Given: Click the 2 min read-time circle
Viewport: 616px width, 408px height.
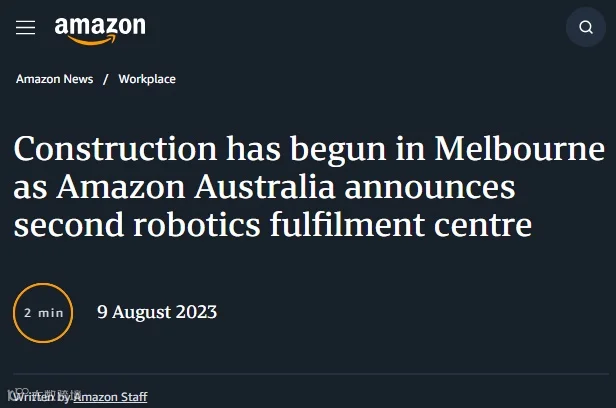Looking at the screenshot, I should point(43,313).
